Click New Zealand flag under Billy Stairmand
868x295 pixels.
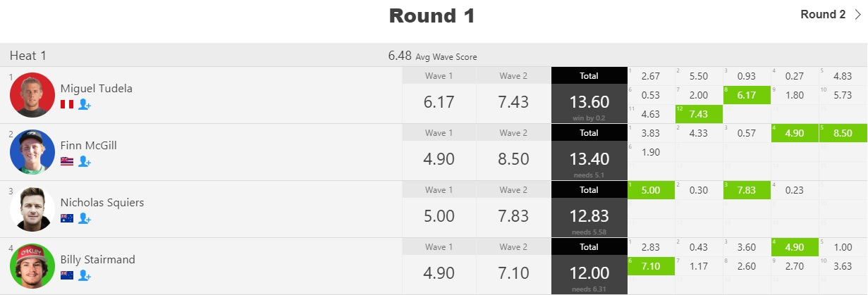(x=67, y=275)
